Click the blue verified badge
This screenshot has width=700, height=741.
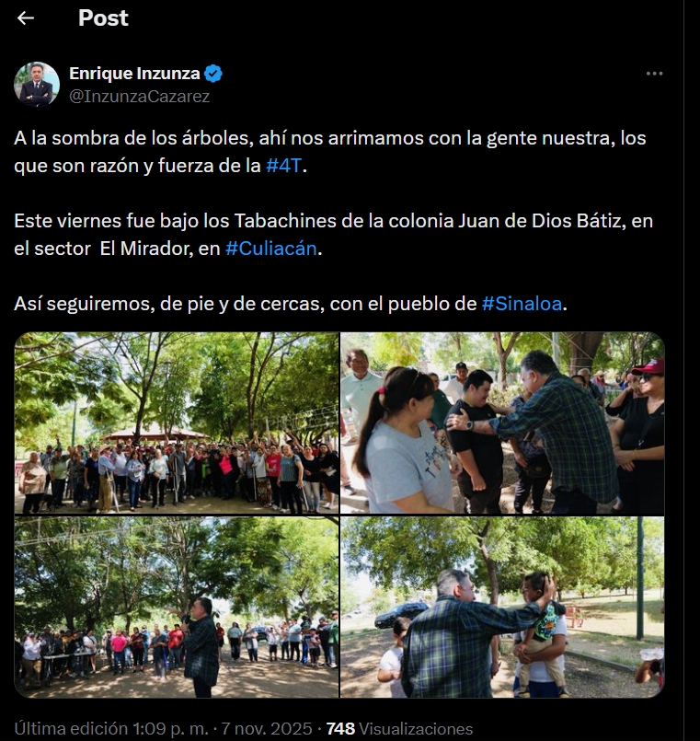click(213, 74)
